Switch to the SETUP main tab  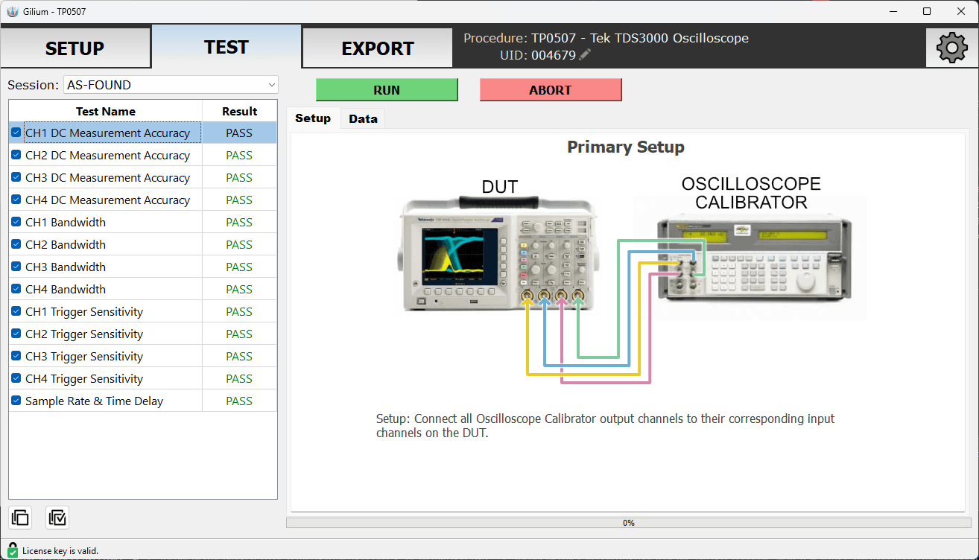[x=75, y=48]
